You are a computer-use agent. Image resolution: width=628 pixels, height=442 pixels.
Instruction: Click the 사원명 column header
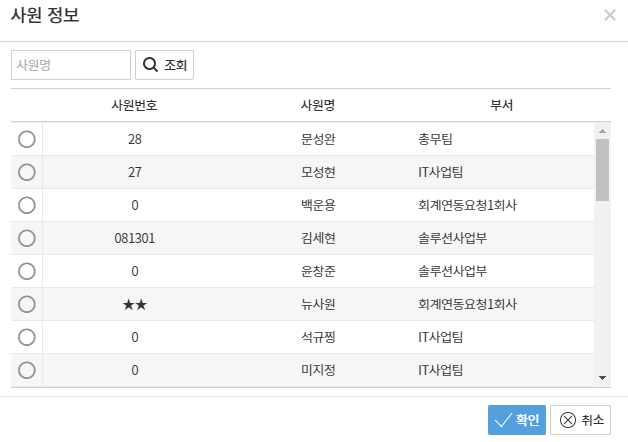pos(318,105)
